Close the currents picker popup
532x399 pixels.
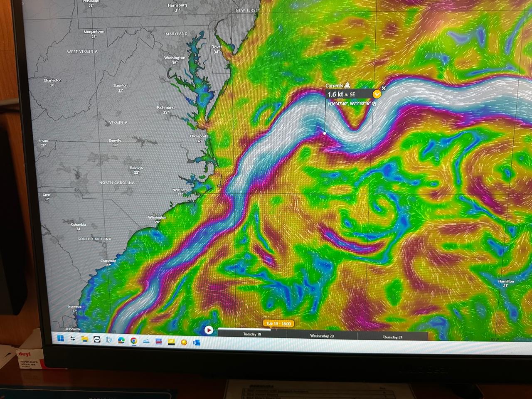click(x=384, y=88)
